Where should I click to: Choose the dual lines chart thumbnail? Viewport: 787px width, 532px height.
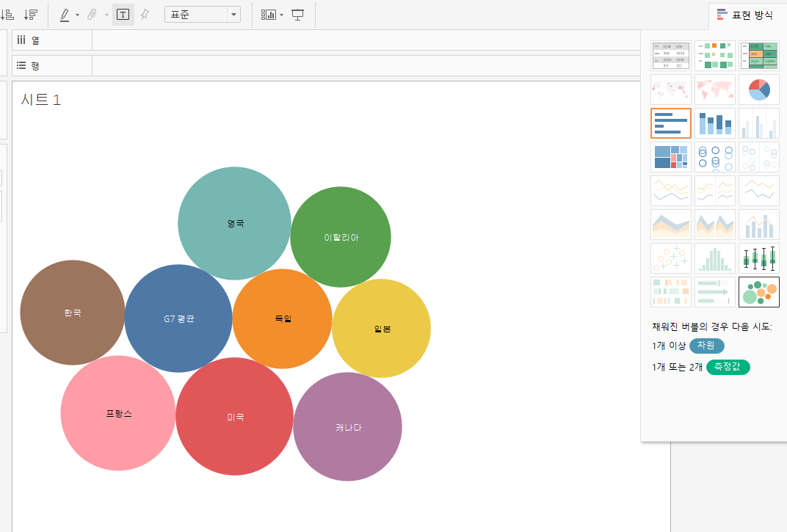[x=759, y=190]
